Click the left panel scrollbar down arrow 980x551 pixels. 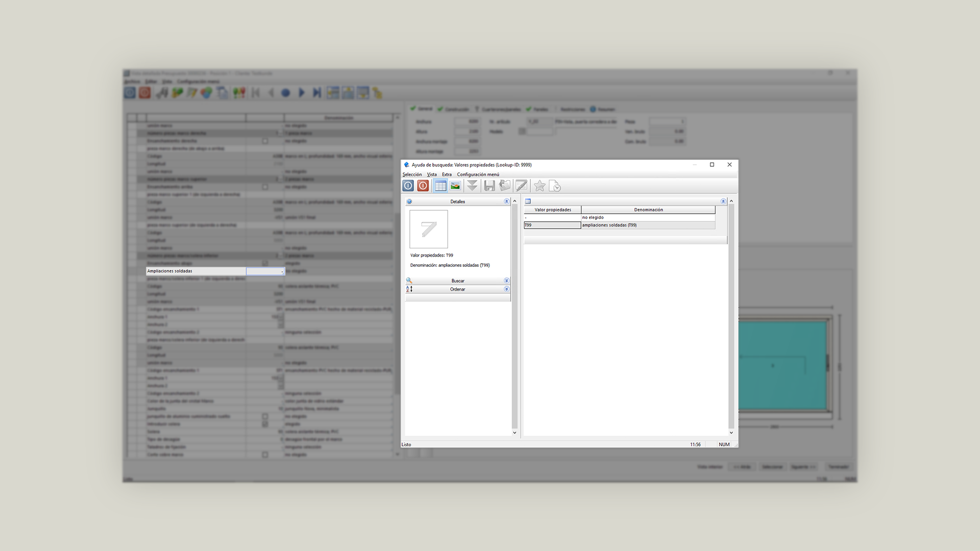click(514, 433)
